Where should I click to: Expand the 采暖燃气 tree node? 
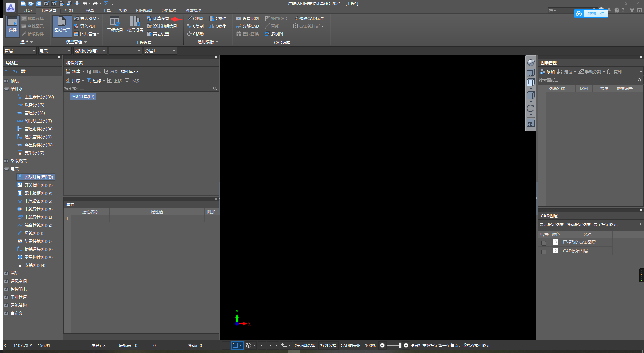coord(6,161)
